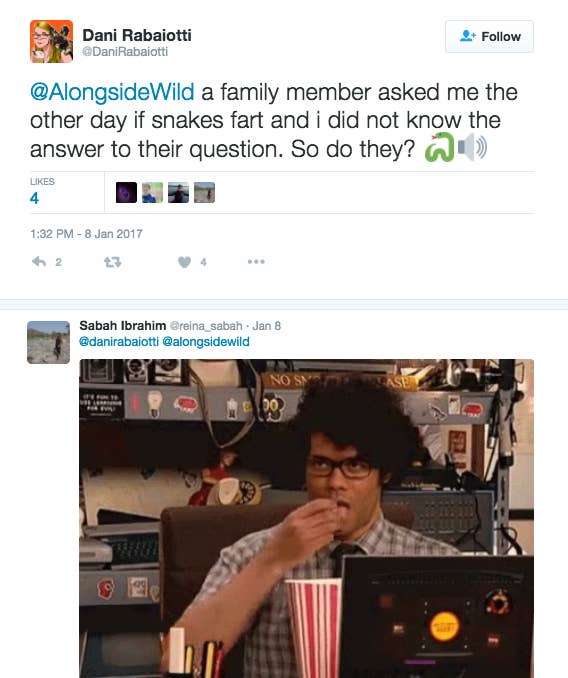
Task: View the second liker avatar in blue shirt
Action: tap(153, 192)
